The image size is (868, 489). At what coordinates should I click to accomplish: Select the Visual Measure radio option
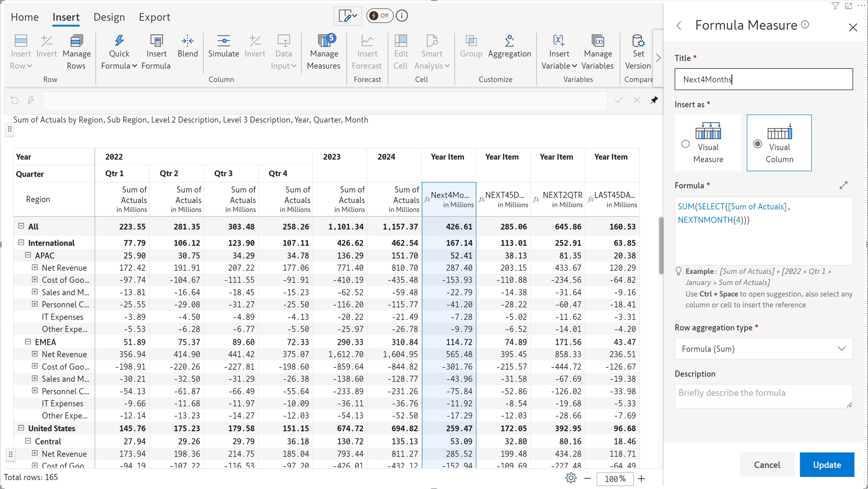point(686,144)
